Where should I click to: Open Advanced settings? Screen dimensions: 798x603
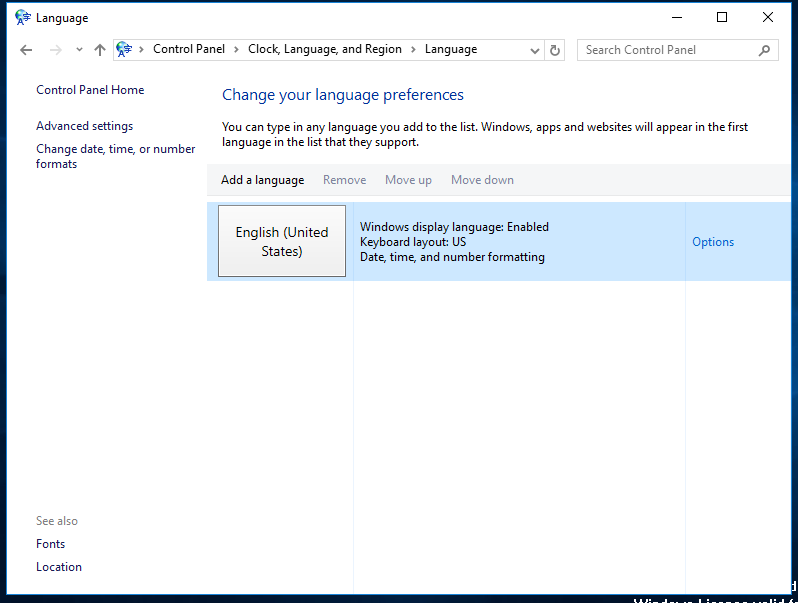click(x=84, y=126)
